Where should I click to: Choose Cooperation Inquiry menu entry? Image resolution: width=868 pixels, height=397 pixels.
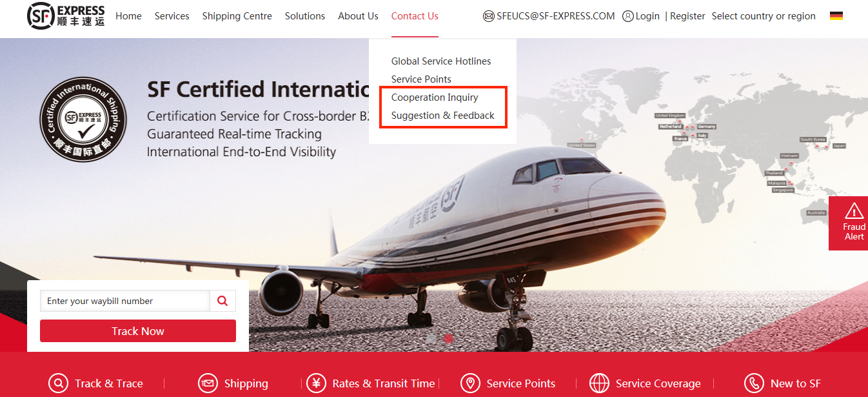point(435,97)
